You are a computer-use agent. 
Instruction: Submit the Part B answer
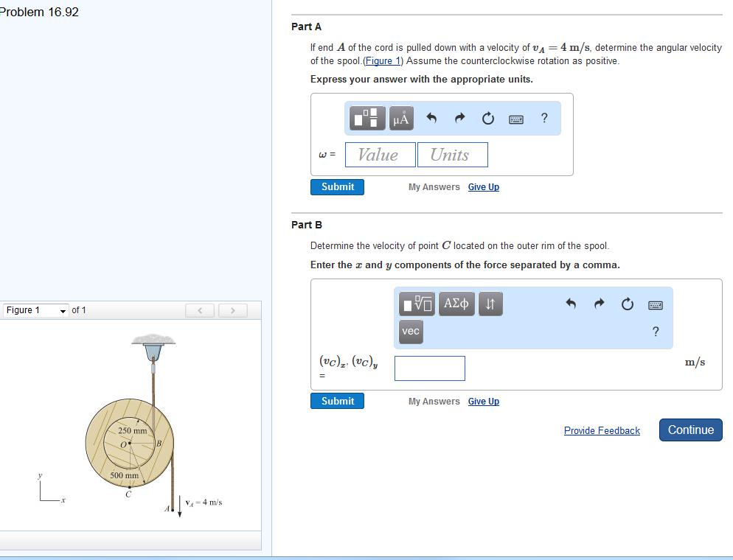(x=337, y=401)
